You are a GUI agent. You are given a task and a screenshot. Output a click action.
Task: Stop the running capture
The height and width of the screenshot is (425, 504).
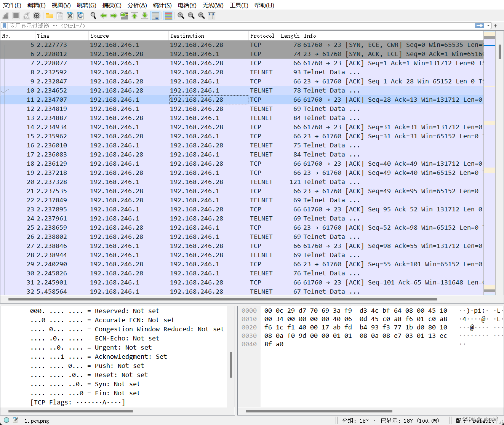[16, 16]
